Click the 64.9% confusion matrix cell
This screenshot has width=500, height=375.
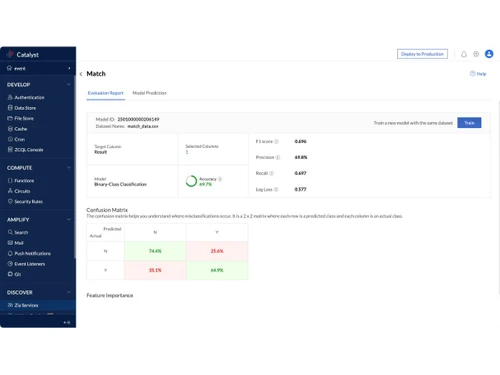click(x=217, y=270)
